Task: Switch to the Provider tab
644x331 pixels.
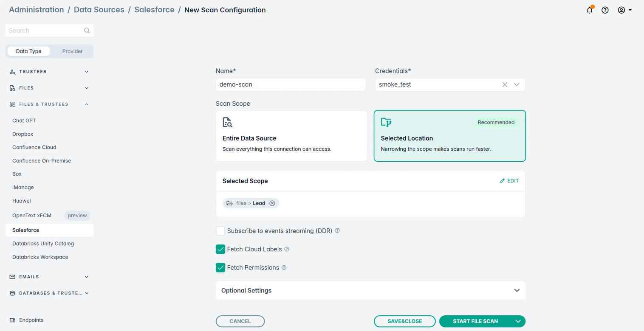Action: tap(72, 51)
